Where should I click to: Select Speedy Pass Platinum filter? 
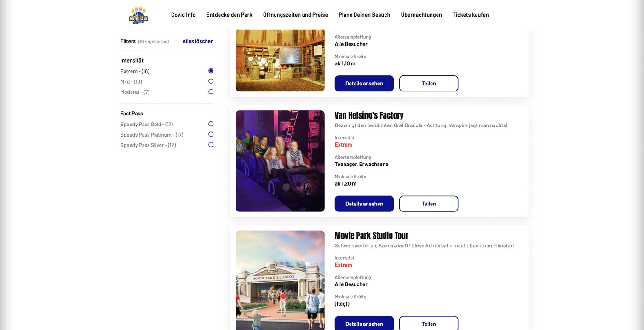(x=211, y=135)
